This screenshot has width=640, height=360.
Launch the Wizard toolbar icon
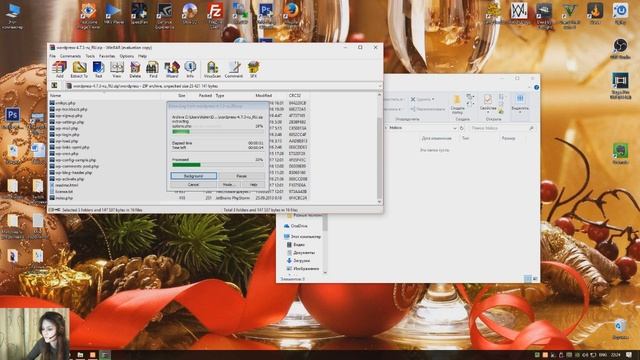172,69
